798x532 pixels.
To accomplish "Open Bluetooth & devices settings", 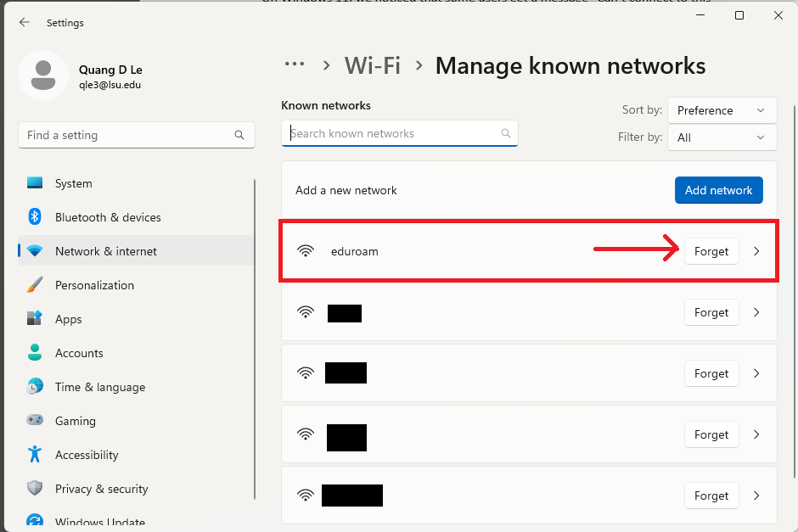I will coord(34,217).
